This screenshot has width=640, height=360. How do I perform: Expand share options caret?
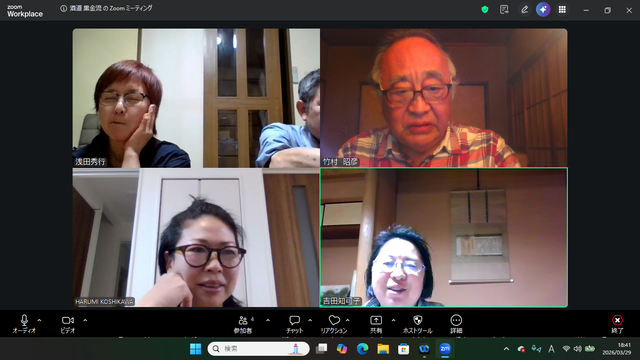(393, 320)
